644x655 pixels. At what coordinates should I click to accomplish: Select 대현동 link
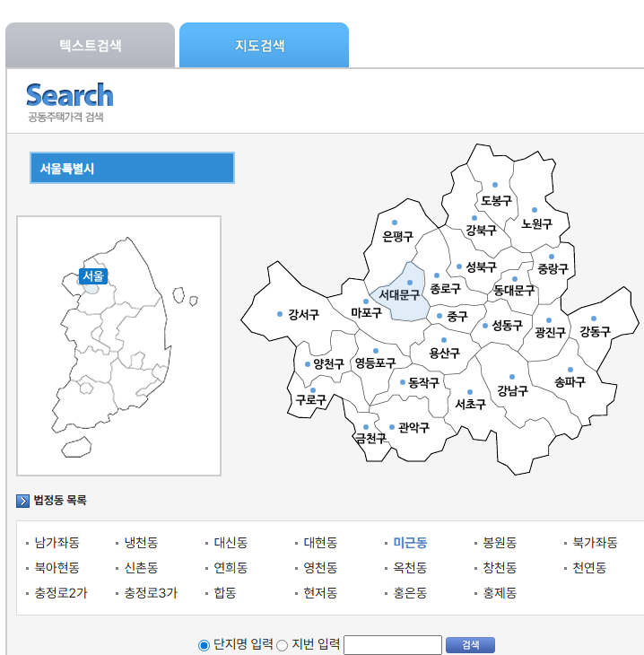point(320,543)
